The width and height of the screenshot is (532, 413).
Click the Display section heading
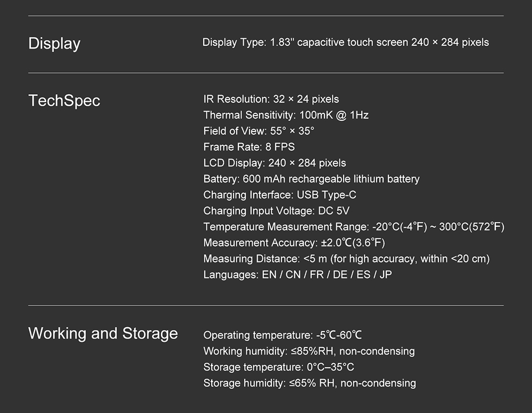[54, 44]
